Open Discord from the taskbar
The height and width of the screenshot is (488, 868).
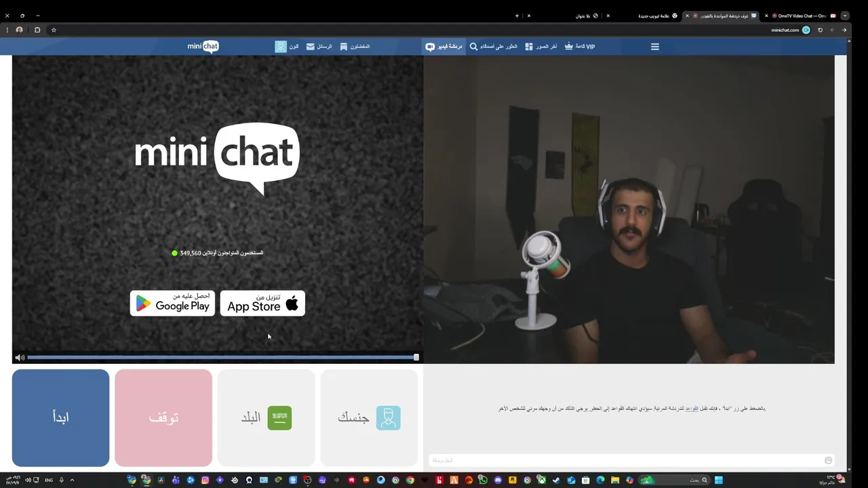[498, 480]
